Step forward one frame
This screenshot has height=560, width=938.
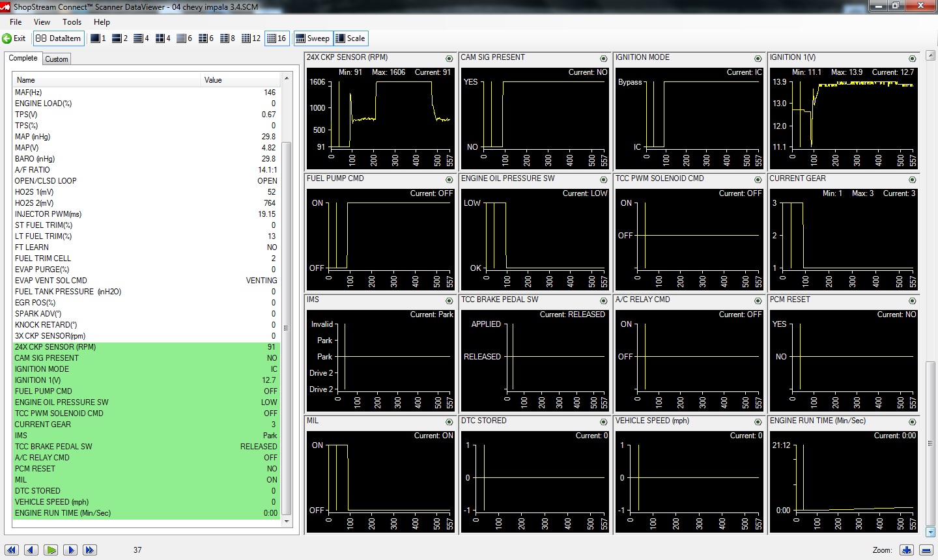pyautogui.click(x=70, y=550)
